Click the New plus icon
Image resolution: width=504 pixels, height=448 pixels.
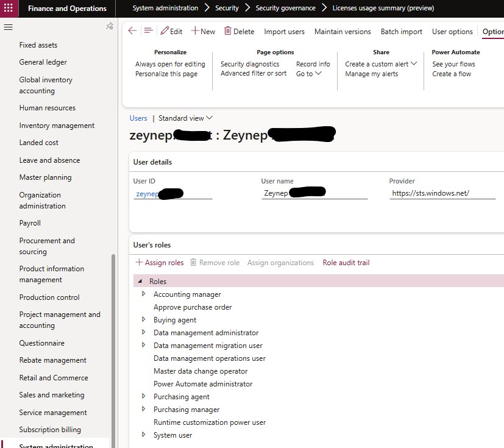[195, 31]
